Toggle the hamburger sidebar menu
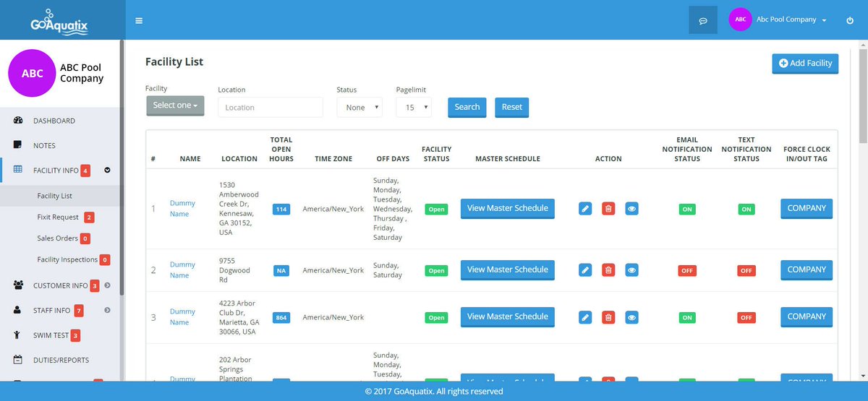This screenshot has width=868, height=401. (x=139, y=20)
